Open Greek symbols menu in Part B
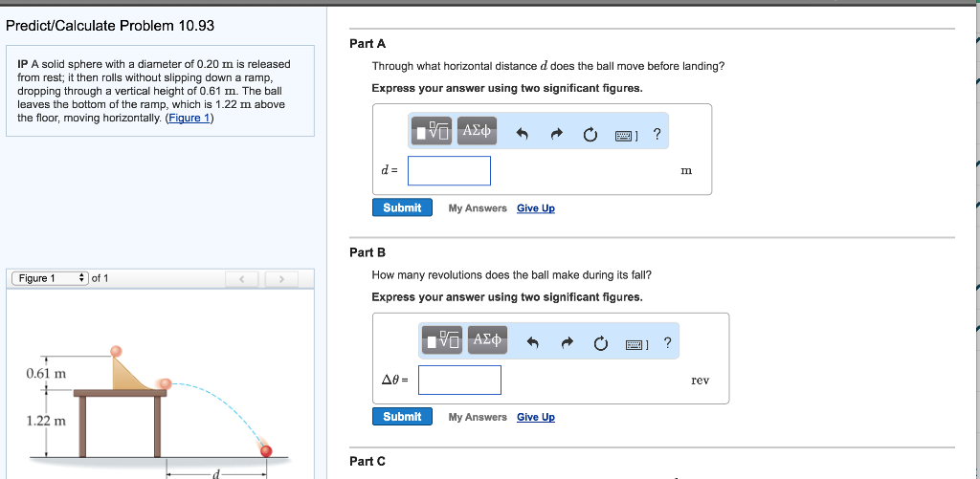 487,340
